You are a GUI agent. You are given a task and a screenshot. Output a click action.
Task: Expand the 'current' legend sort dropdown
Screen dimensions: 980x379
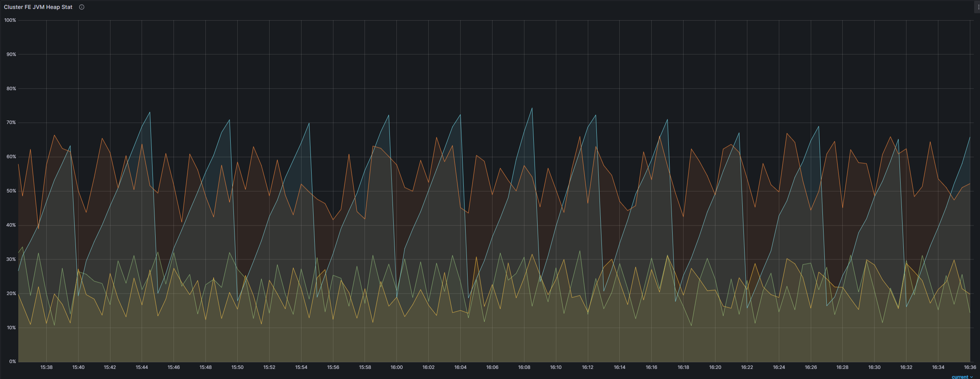[x=962, y=377]
